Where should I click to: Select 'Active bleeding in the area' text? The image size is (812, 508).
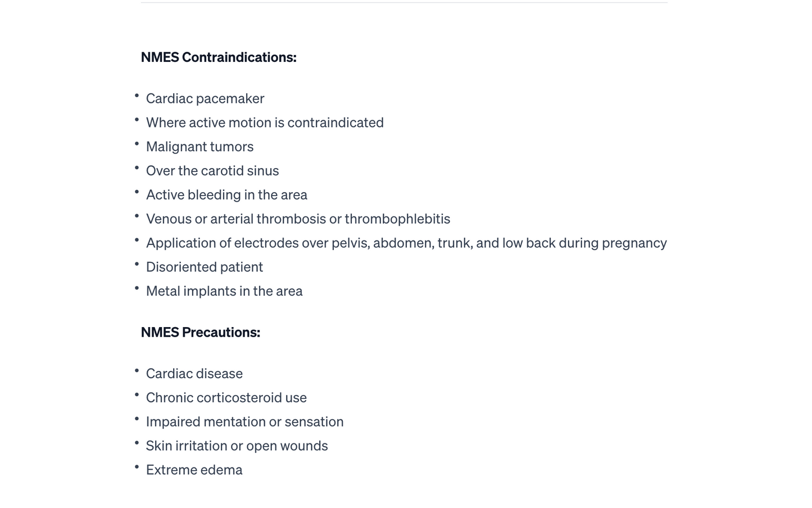click(226, 195)
